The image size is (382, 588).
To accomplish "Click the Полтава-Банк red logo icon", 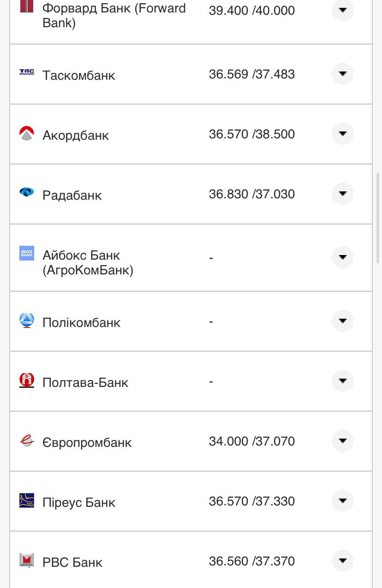I will tap(27, 380).
